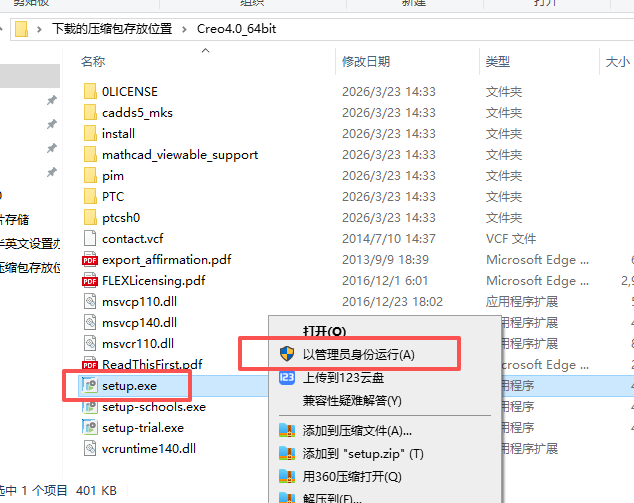Image resolution: width=634 pixels, height=503 pixels.
Task: Click 用360压缩打开(Q) menu item
Action: [x=352, y=477]
